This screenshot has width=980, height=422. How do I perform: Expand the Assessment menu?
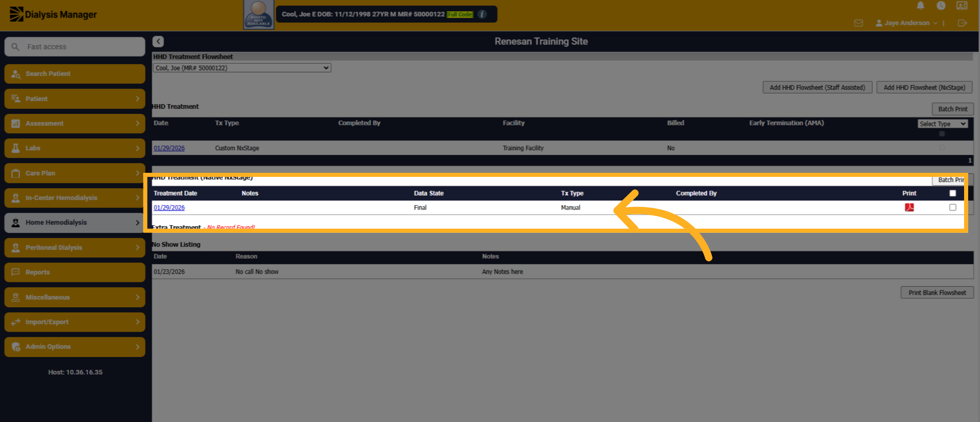[75, 123]
